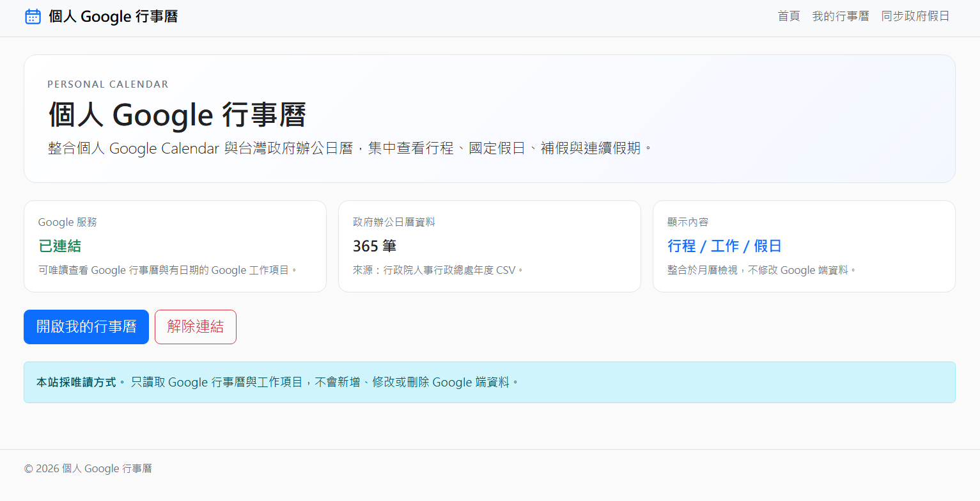
Task: Click the large 個人 Google 行事曆 heading
Action: [x=177, y=115]
